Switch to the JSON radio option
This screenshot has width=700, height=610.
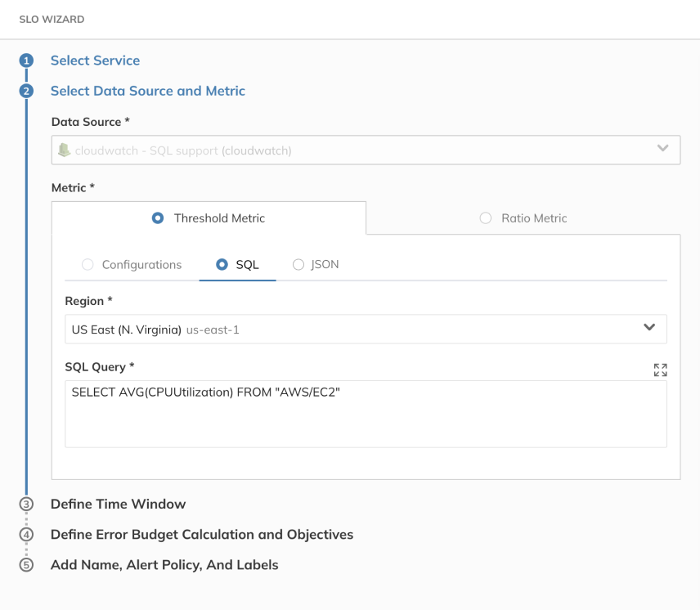[298, 264]
